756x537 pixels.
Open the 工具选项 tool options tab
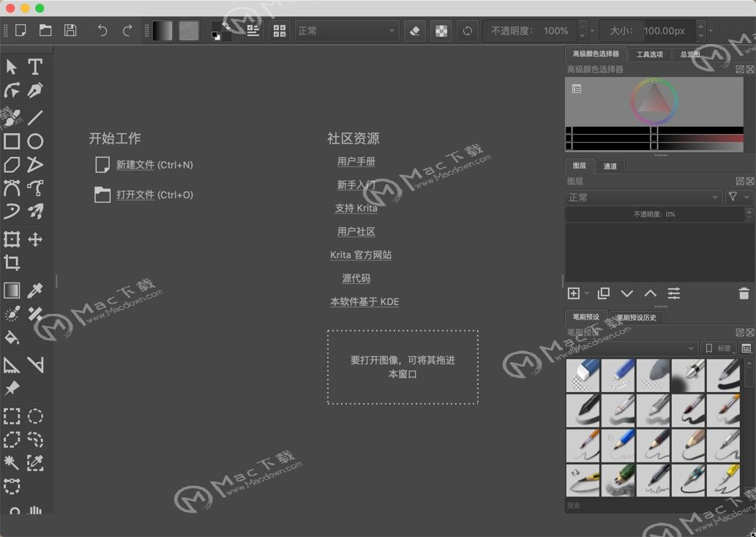click(649, 53)
